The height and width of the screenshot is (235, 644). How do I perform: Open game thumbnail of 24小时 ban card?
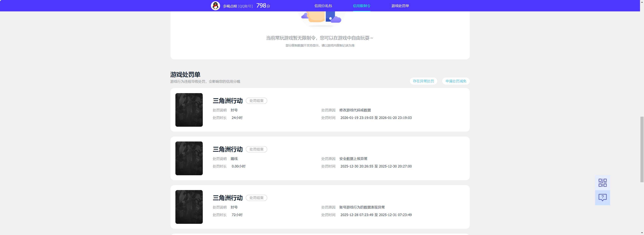pyautogui.click(x=189, y=110)
